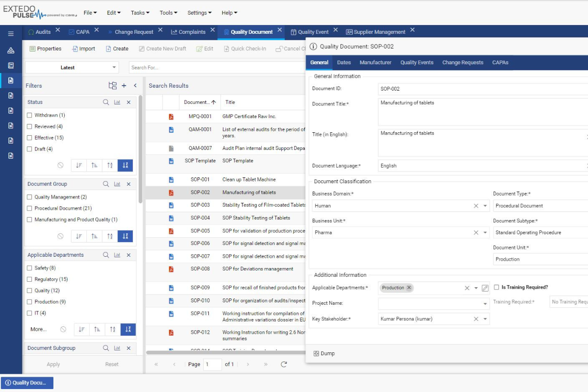Screen dimensions: 588x392
Task: Remove the Production tag from Applicable Departments
Action: [409, 288]
